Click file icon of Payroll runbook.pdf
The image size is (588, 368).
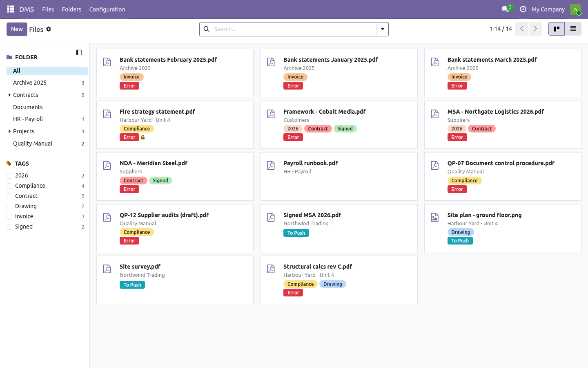tap(271, 165)
